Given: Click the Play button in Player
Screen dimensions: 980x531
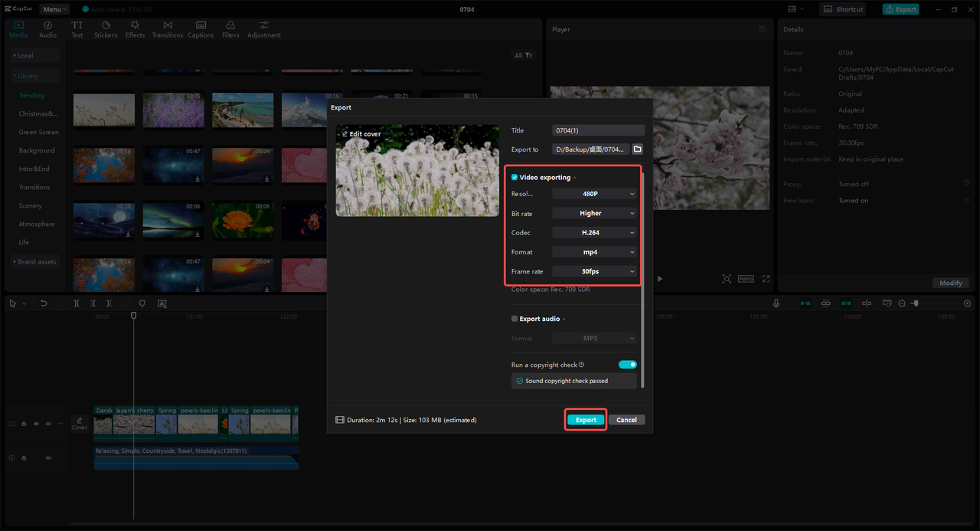Looking at the screenshot, I should point(660,279).
